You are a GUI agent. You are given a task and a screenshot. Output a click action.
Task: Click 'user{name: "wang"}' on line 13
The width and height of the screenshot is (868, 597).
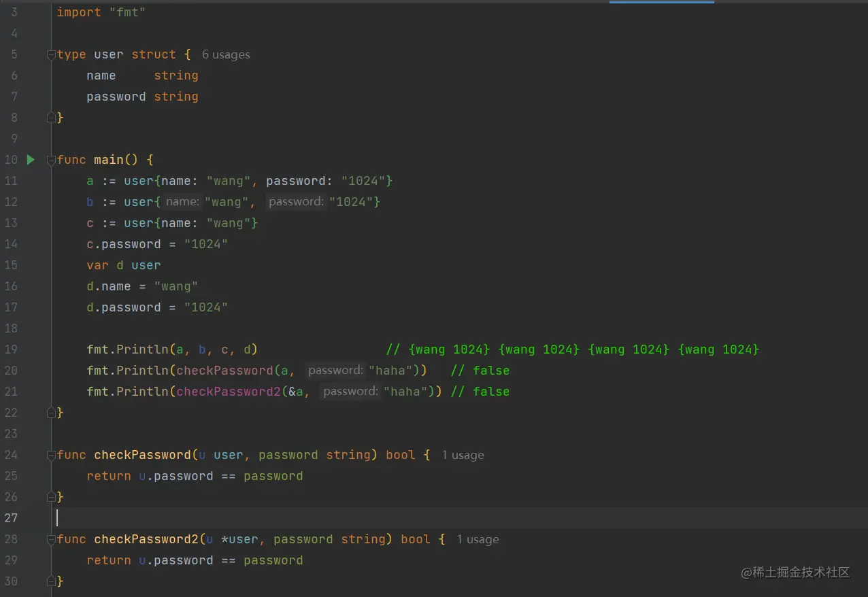[x=191, y=223]
